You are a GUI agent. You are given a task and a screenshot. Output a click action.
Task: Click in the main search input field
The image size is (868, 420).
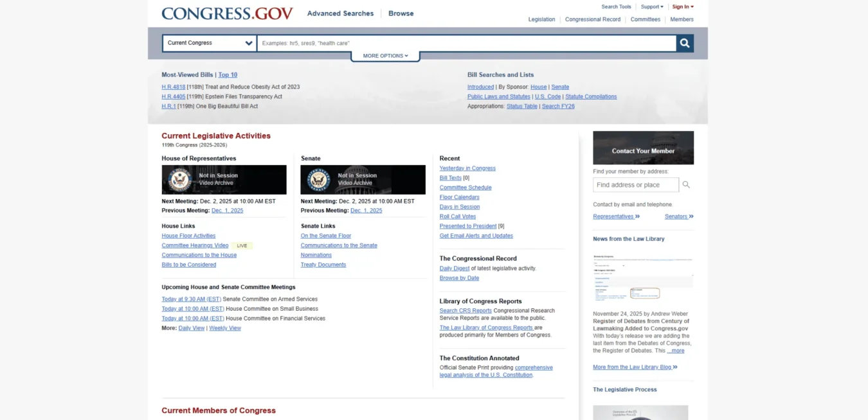(x=466, y=43)
